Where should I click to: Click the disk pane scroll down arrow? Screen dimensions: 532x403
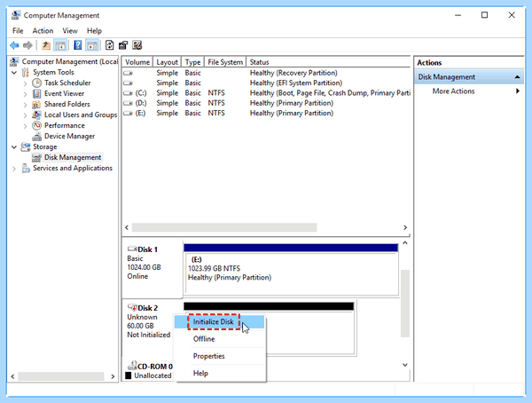click(x=405, y=365)
